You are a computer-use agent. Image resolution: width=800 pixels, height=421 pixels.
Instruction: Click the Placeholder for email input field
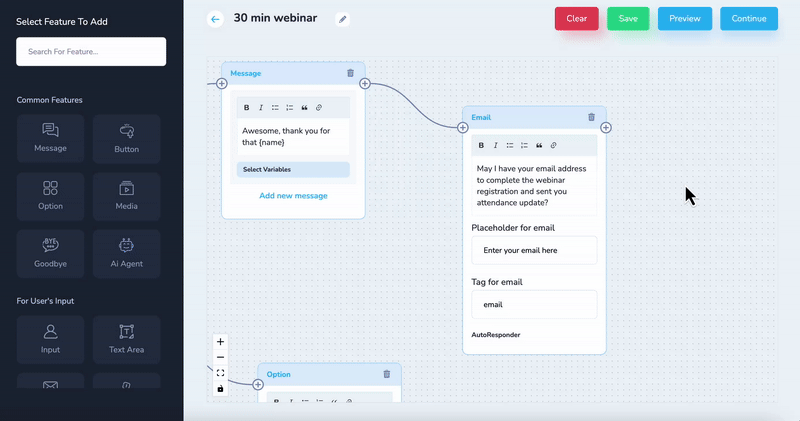pyautogui.click(x=534, y=250)
